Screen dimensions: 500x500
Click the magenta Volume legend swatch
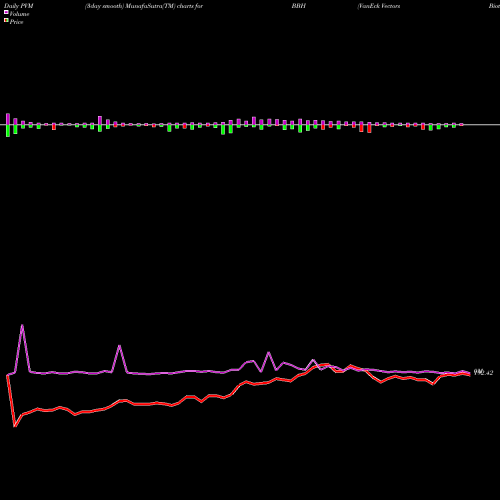point(6,12)
